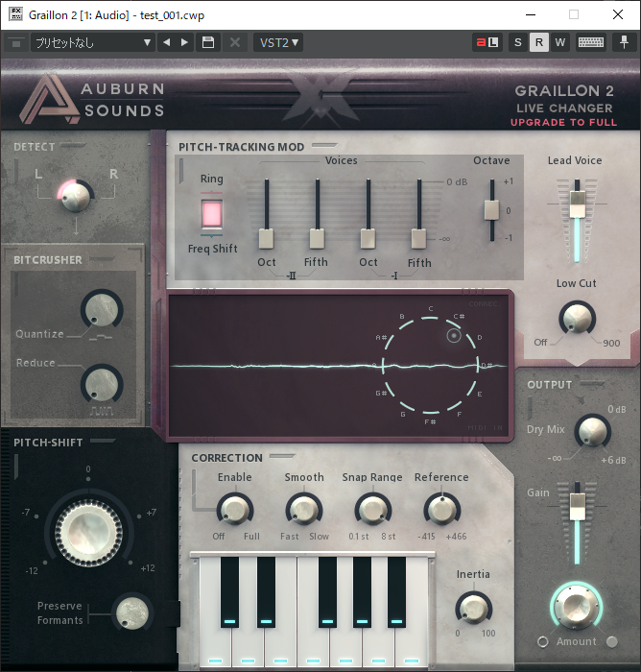Image resolution: width=641 pixels, height=672 pixels.
Task: Click the Pitch-Tracking Mod section header
Action: [241, 147]
